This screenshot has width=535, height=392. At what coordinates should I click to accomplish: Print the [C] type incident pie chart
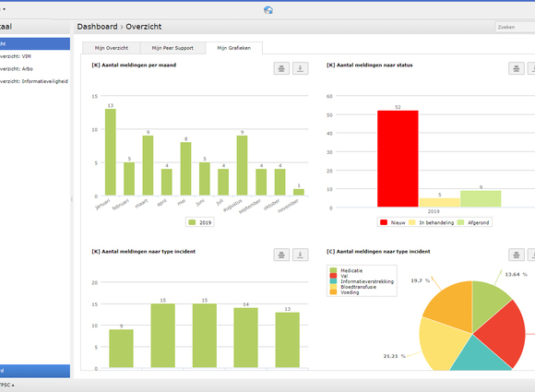(517, 255)
